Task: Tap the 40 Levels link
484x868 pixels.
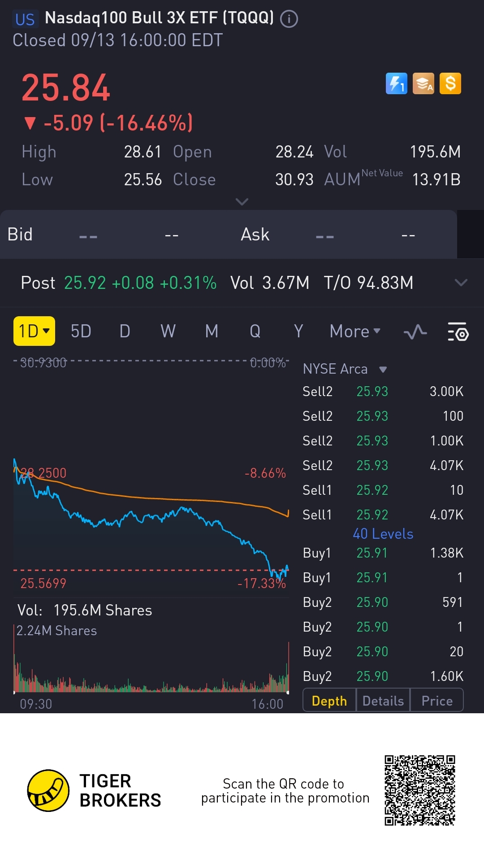Action: [x=383, y=534]
